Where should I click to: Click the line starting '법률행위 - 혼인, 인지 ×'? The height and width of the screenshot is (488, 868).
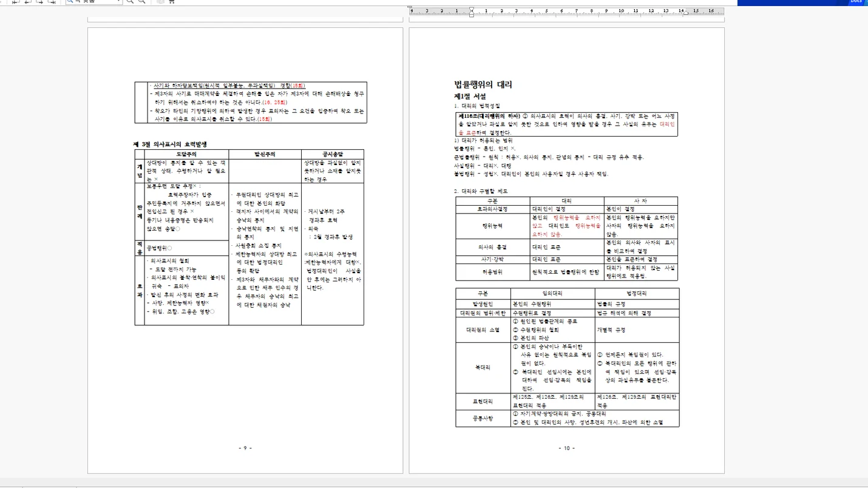[485, 149]
